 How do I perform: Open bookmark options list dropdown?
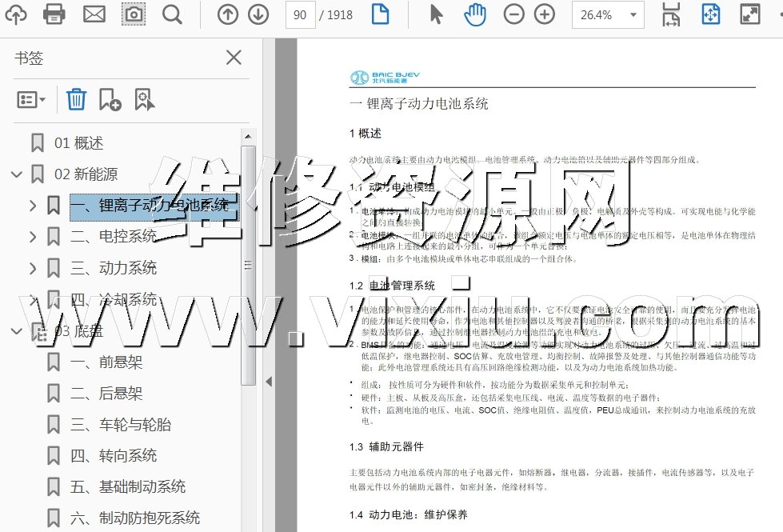pyautogui.click(x=31, y=99)
